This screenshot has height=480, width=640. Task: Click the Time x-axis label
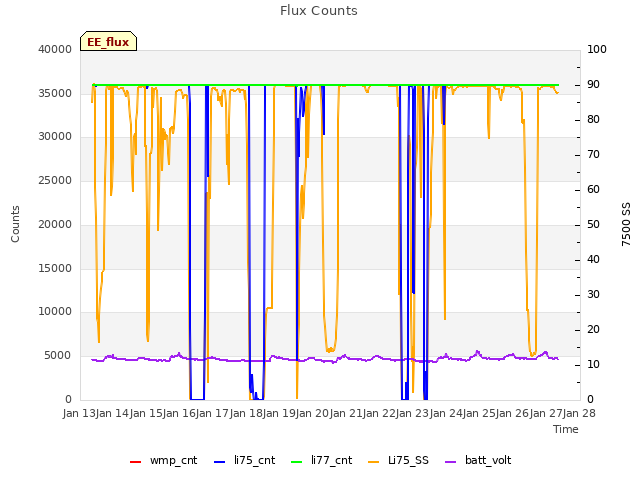click(x=566, y=429)
